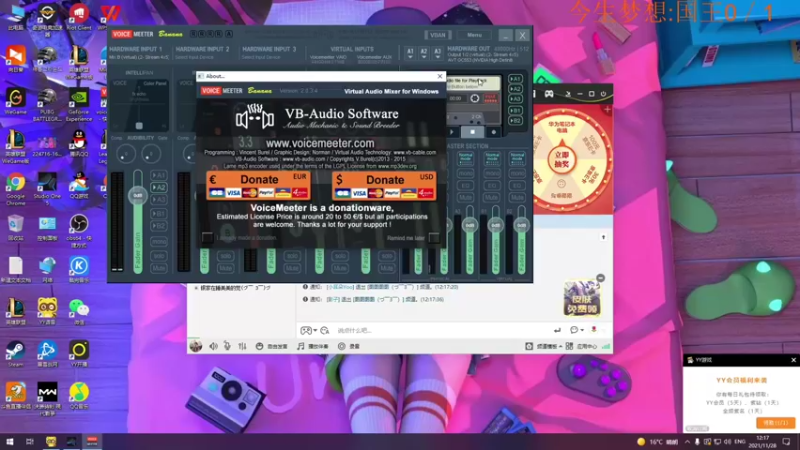Screen dimensions: 800x450
Task: Open the mixer sliders icon in YY
Action: tap(242, 346)
